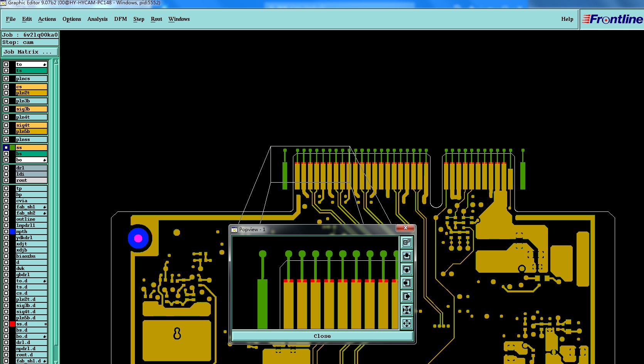
Task: Toggle the 'mpth' layer checkbox
Action: [x=6, y=231]
